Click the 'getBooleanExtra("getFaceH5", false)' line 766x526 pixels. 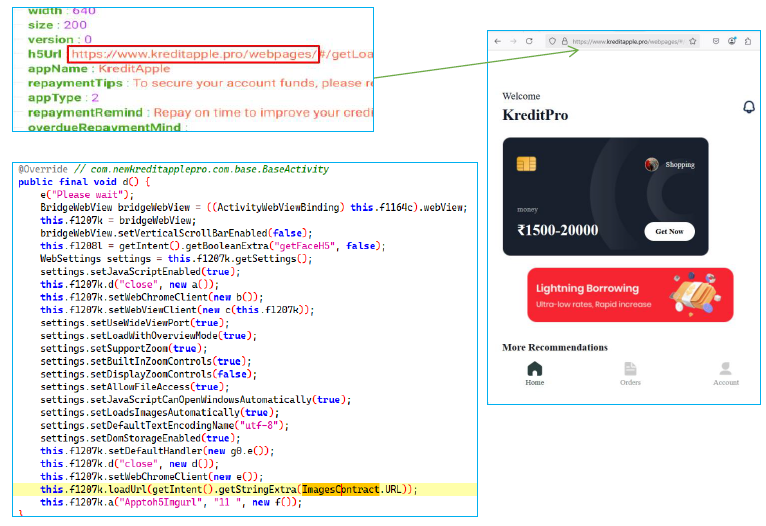(213, 246)
